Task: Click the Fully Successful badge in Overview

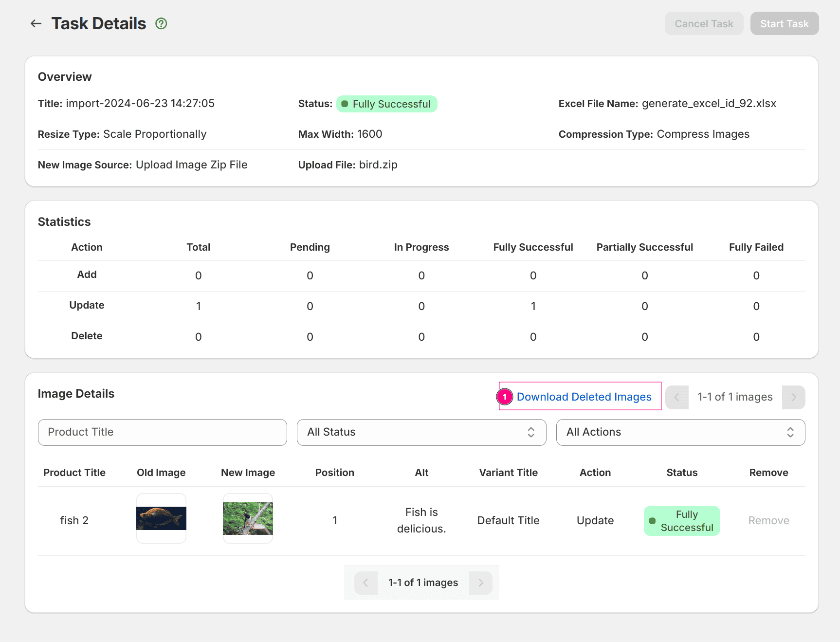Action: point(387,104)
